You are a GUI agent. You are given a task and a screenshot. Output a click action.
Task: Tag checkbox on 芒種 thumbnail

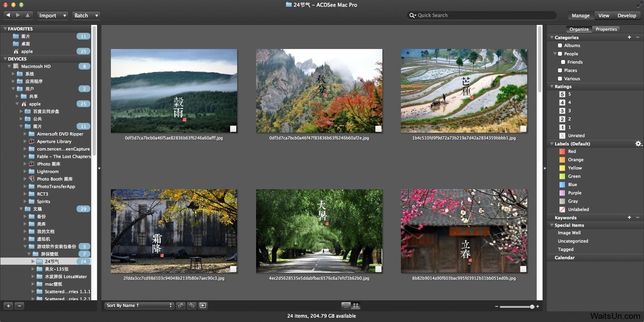523,129
